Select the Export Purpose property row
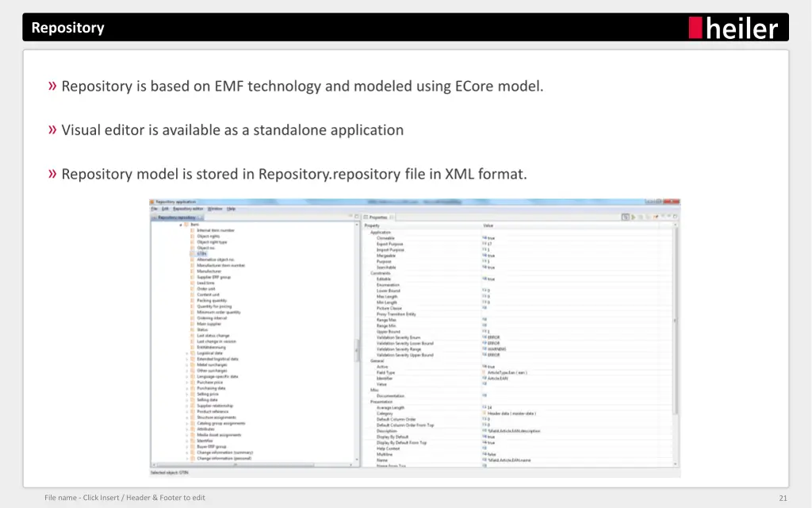This screenshot has width=812, height=508. [x=518, y=244]
